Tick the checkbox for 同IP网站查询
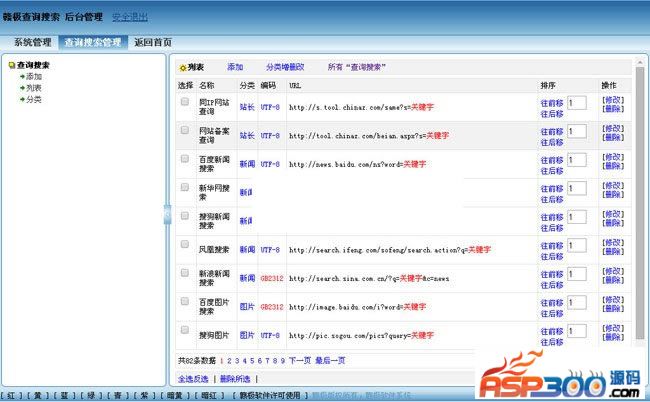 [x=185, y=102]
